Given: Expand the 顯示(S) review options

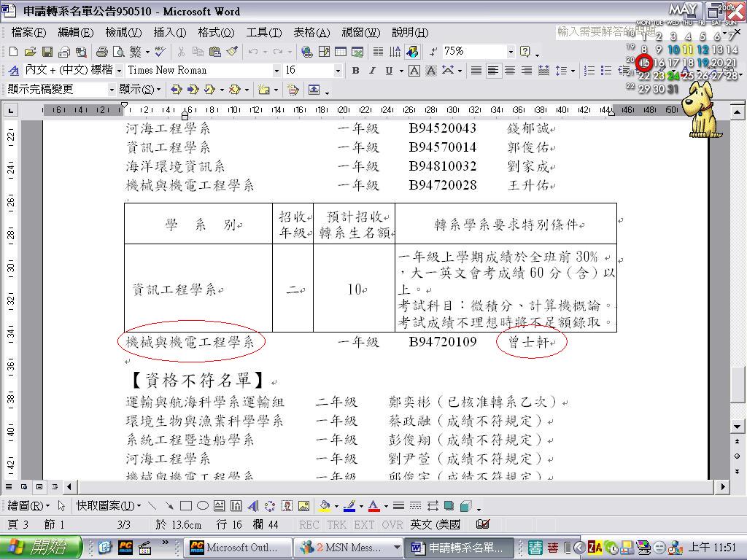Looking at the screenshot, I should tap(139, 90).
